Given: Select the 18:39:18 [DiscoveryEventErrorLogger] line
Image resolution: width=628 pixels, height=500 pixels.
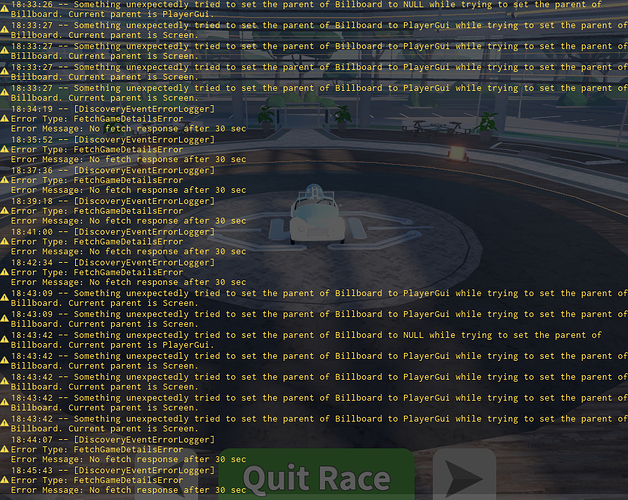Looking at the screenshot, I should point(113,201).
